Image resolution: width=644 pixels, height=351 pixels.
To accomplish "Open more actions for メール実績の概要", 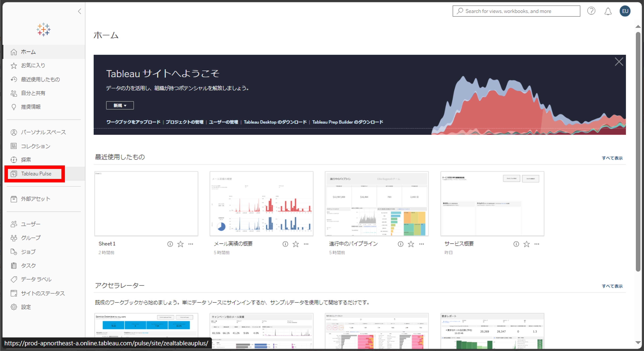I will [306, 244].
